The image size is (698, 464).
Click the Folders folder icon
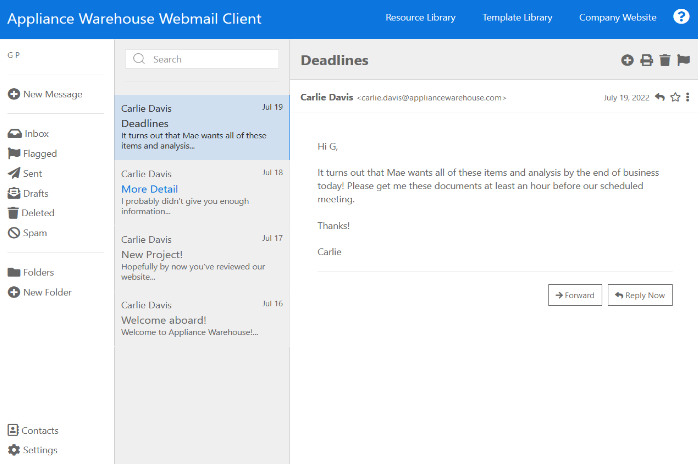click(x=14, y=272)
